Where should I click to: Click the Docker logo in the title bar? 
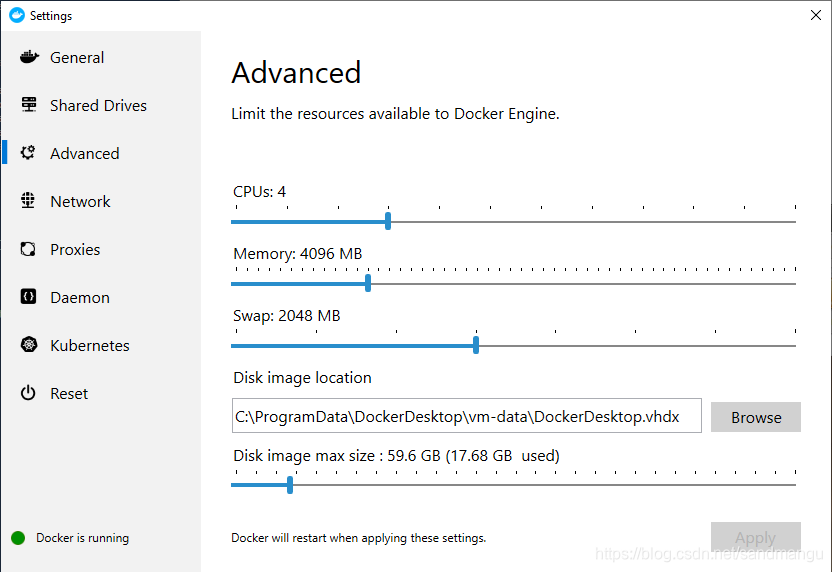[x=17, y=15]
